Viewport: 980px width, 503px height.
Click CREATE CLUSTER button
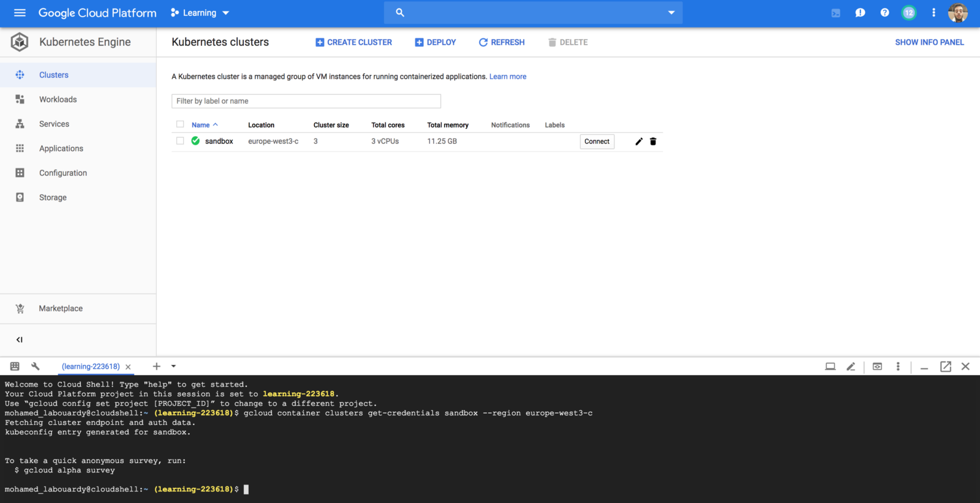(353, 42)
